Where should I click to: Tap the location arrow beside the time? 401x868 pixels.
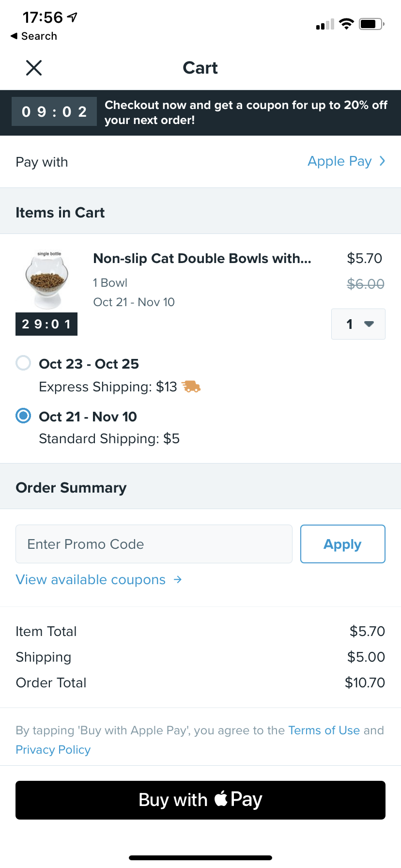72,17
